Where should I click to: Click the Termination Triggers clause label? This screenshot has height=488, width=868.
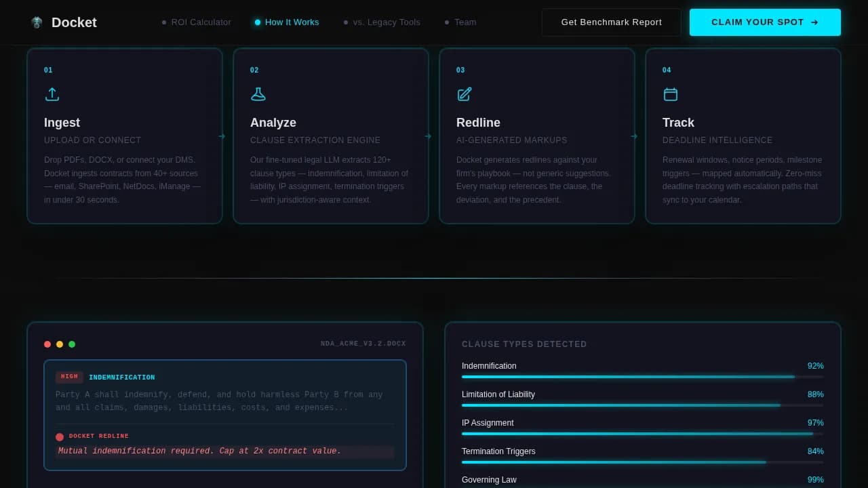pyautogui.click(x=498, y=451)
